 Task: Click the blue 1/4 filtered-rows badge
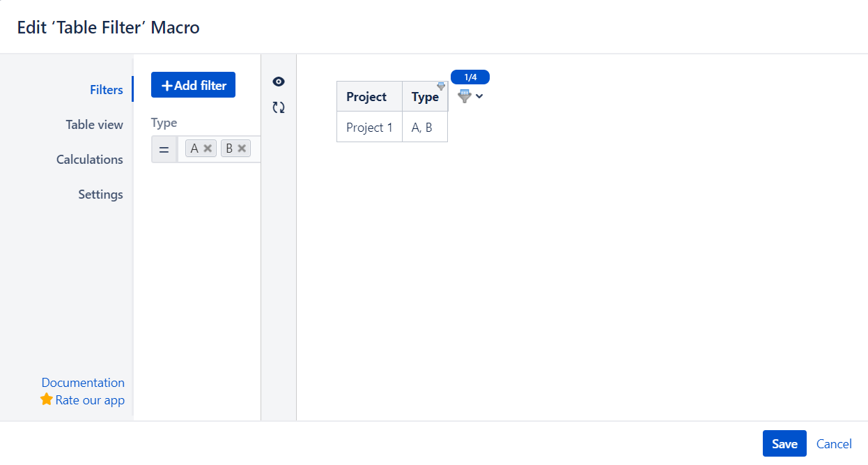[470, 77]
